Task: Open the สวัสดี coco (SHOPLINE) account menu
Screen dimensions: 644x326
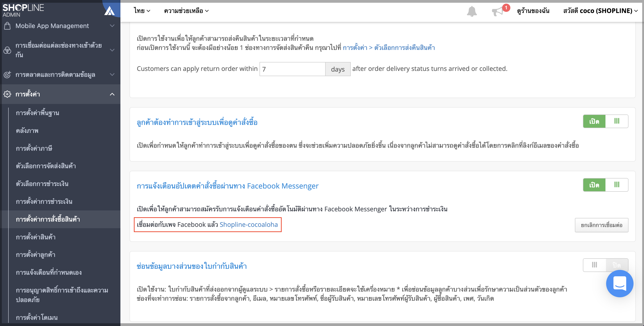Action: [x=600, y=11]
